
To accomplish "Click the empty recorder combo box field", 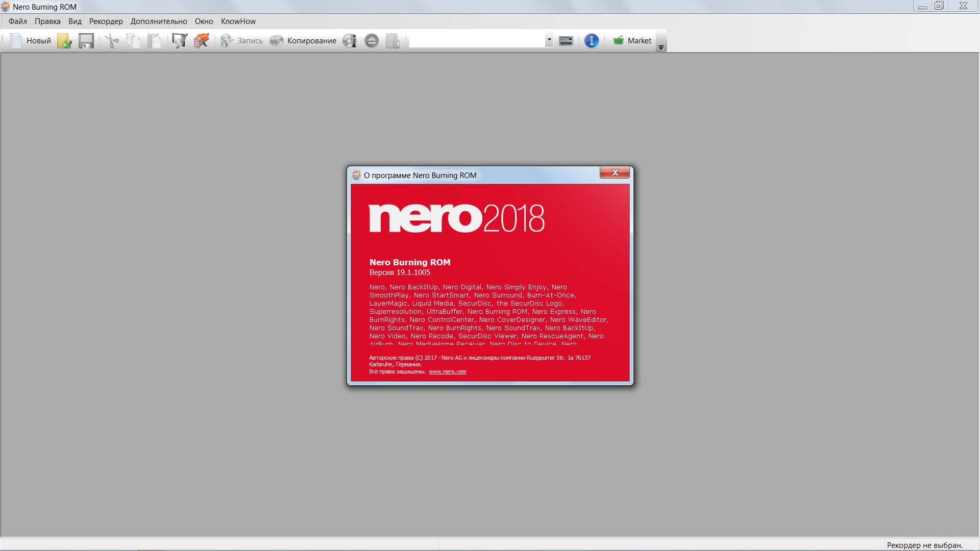I will (477, 40).
